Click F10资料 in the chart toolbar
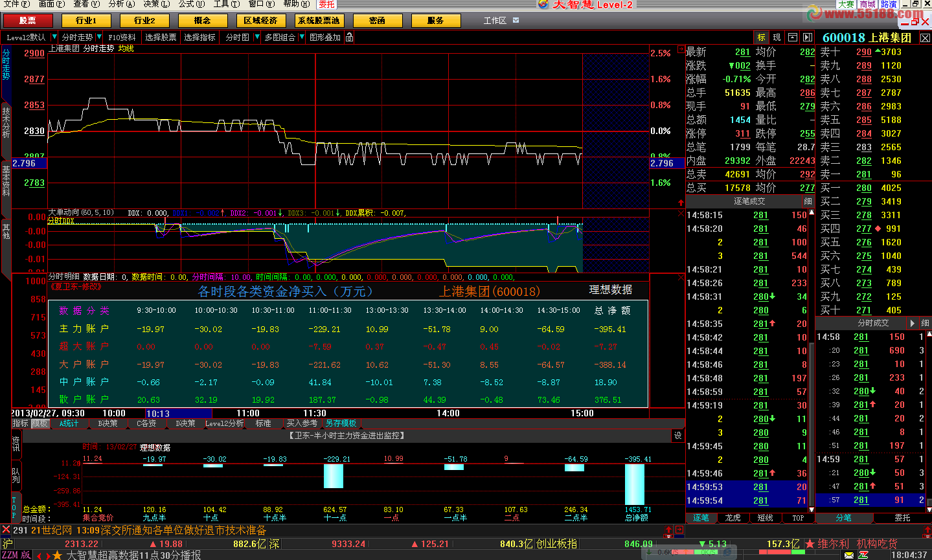Screen dimensions: 932x560 click(122, 38)
